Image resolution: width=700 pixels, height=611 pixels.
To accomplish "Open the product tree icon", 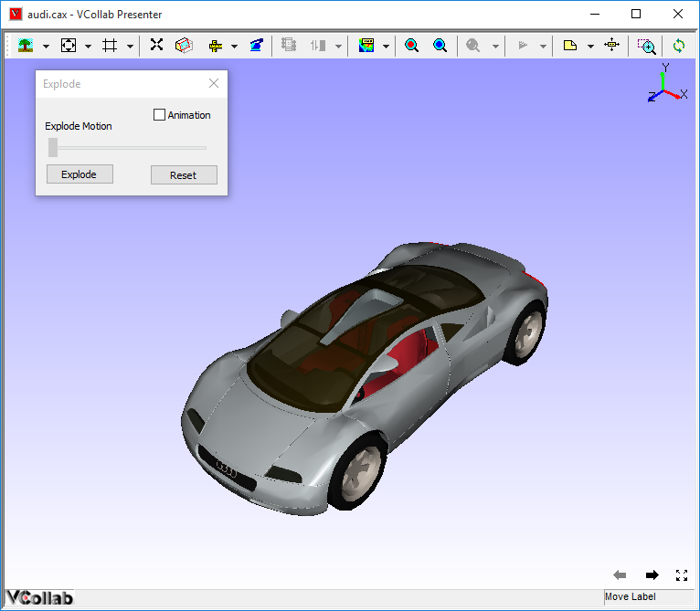I will [x=26, y=45].
